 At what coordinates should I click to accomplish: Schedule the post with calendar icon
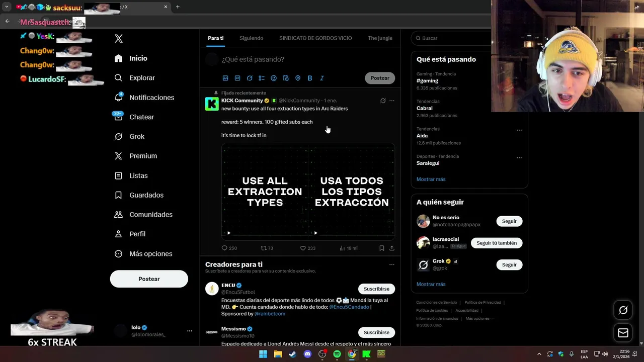tap(286, 78)
